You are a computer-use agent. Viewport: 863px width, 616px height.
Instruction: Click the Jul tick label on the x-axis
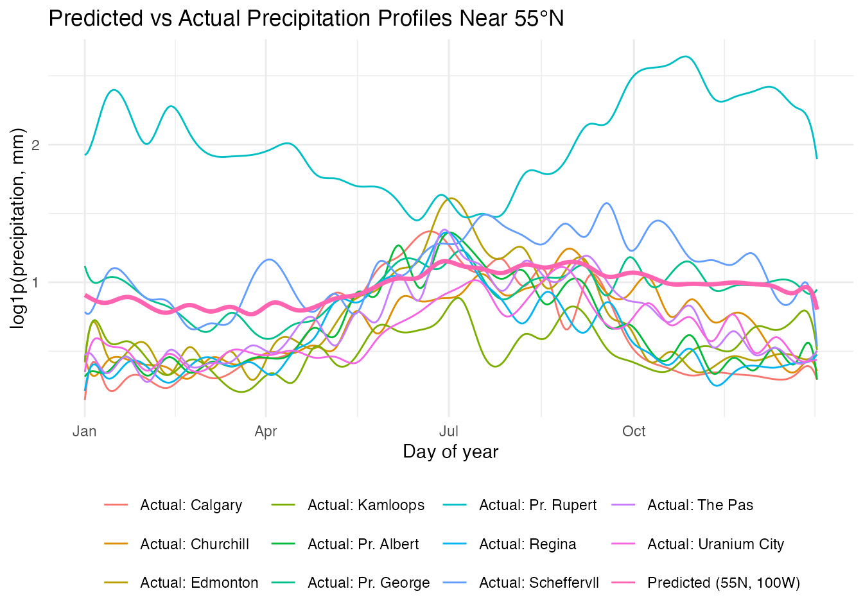[x=448, y=431]
